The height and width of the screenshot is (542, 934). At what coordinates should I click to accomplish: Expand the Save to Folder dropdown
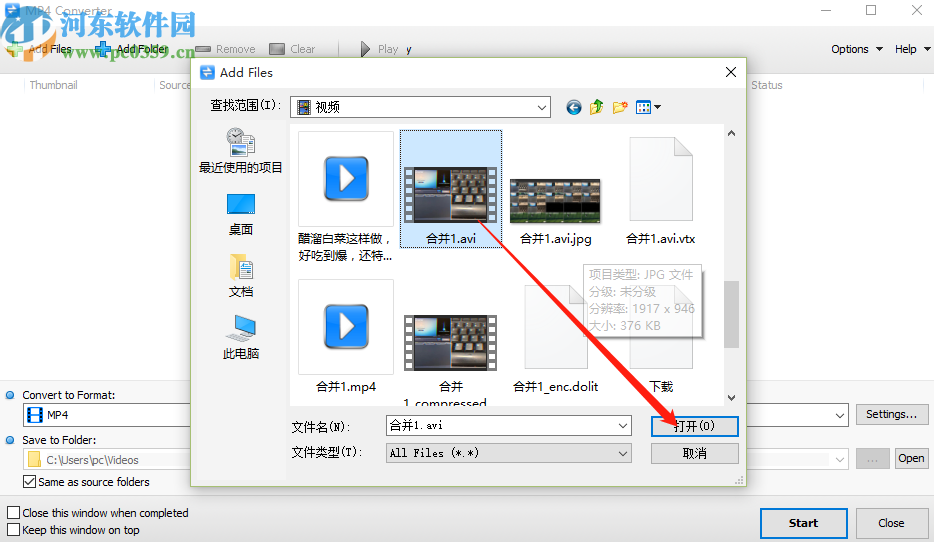[840, 460]
